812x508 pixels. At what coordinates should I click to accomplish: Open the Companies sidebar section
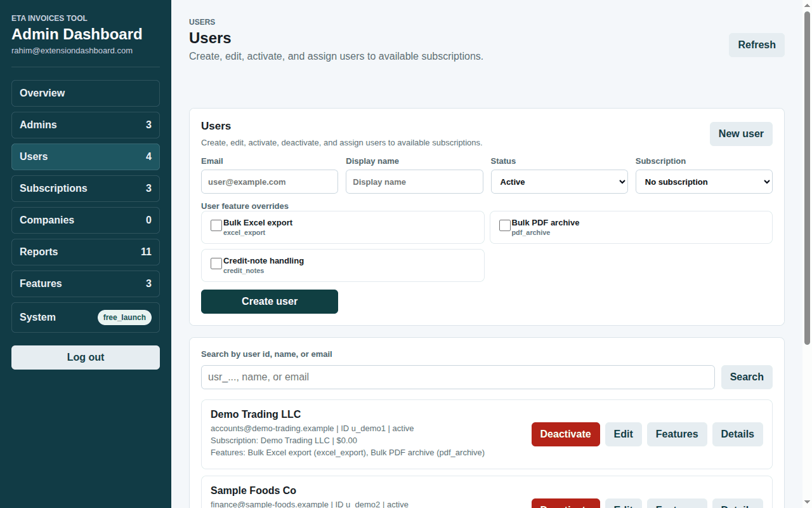(86, 220)
